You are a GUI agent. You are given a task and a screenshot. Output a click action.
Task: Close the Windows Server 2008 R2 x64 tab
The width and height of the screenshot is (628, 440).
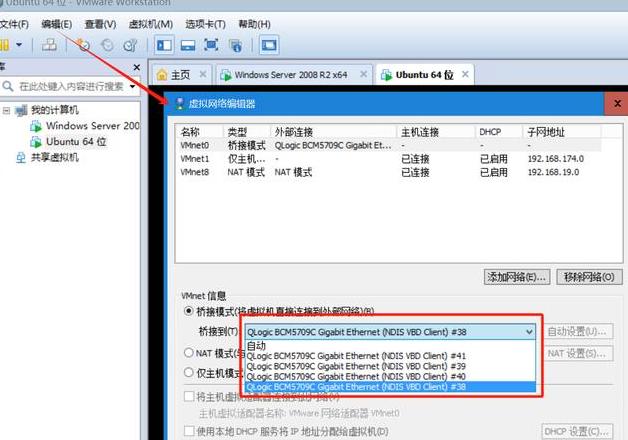point(363,74)
